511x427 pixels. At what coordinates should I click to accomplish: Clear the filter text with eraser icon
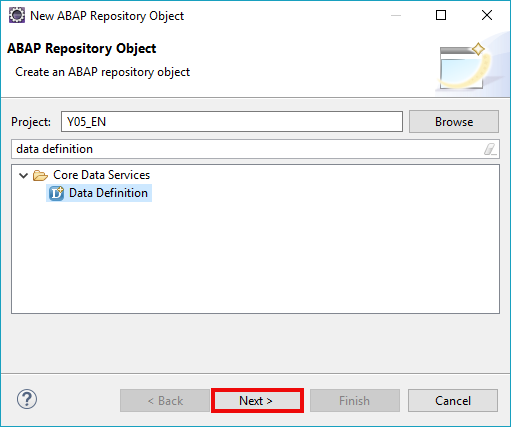click(490, 149)
